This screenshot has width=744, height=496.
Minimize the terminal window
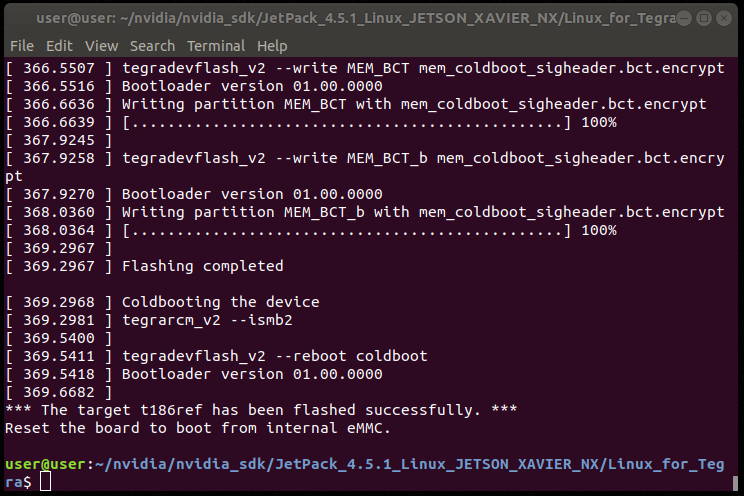pyautogui.click(x=684, y=19)
